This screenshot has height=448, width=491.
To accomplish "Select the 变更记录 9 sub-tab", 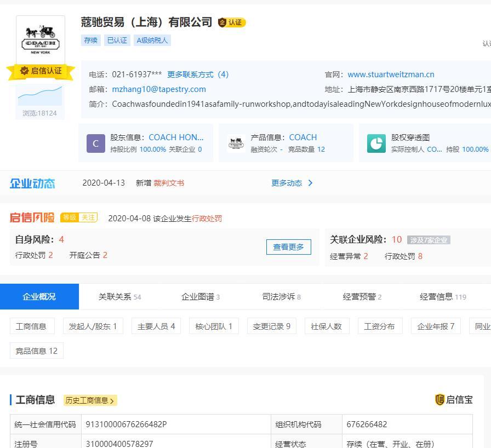I will [x=271, y=326].
